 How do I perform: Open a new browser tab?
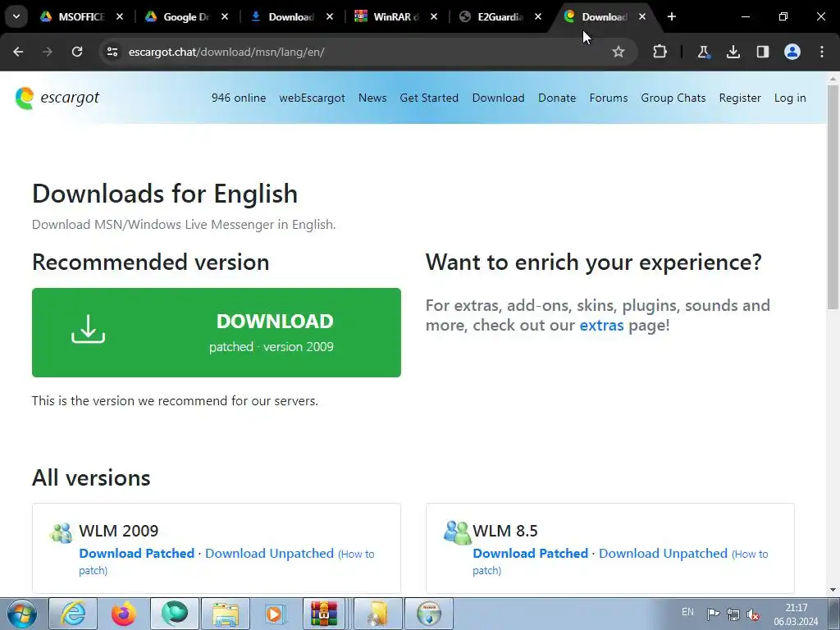pyautogui.click(x=671, y=16)
